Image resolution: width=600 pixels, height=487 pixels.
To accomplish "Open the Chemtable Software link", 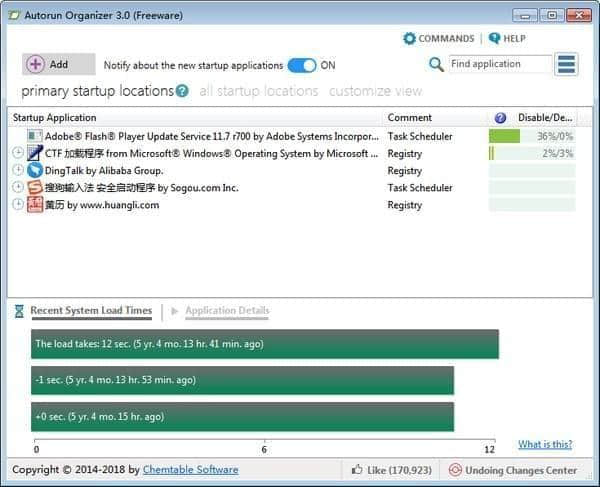I will pos(190,470).
